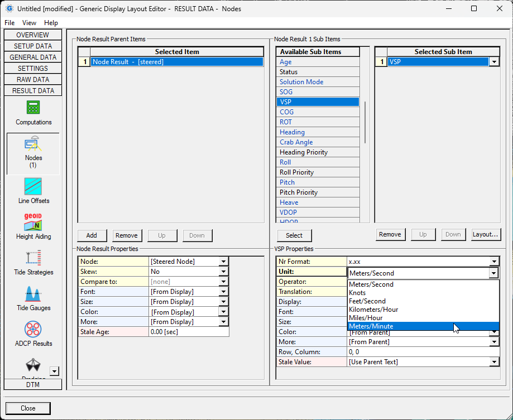Open the File menu

click(9, 23)
